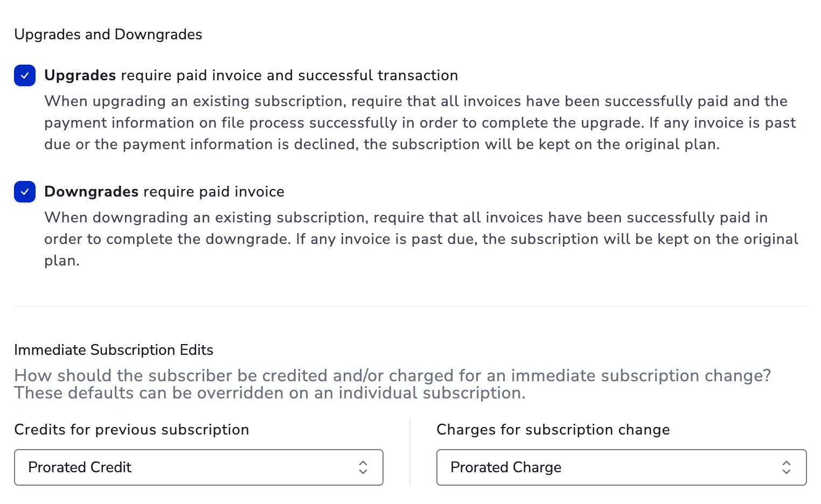Click the Charges for subscription change label
The image size is (821, 504).
(x=553, y=430)
